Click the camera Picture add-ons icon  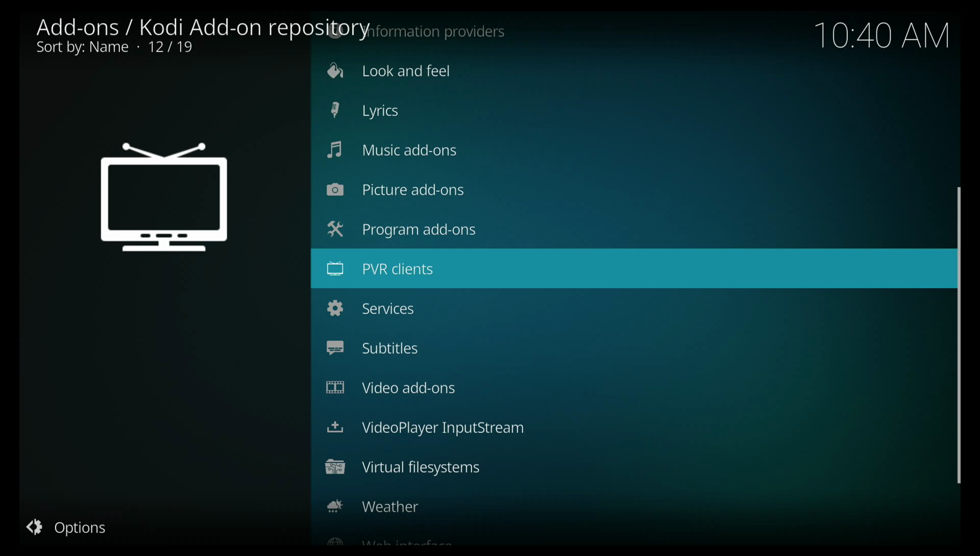(x=335, y=190)
